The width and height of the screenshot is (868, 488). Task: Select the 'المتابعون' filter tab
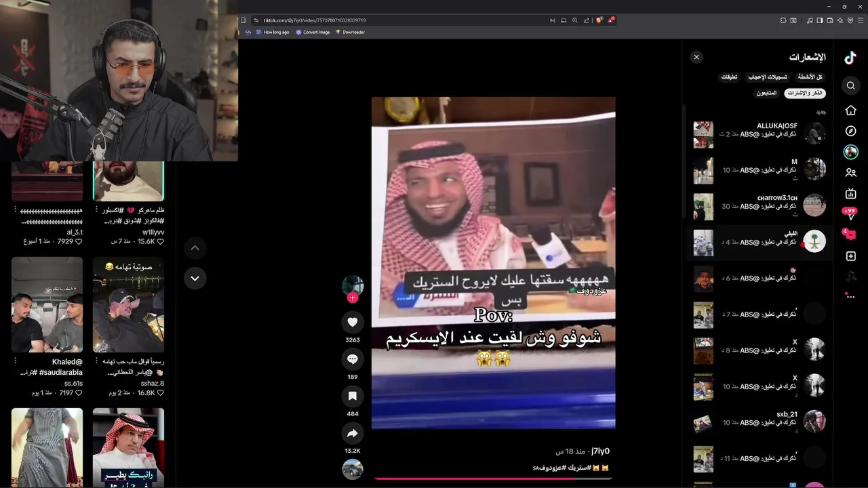(x=766, y=93)
